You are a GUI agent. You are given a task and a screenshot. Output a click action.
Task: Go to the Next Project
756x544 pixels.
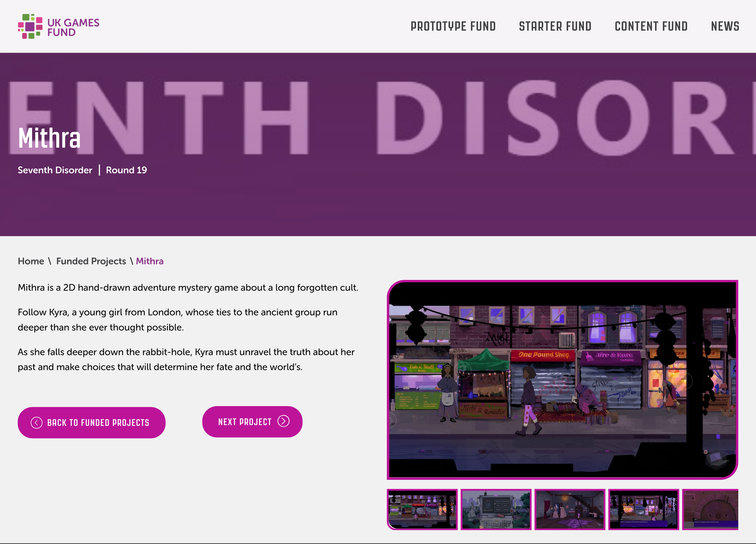[x=252, y=422]
